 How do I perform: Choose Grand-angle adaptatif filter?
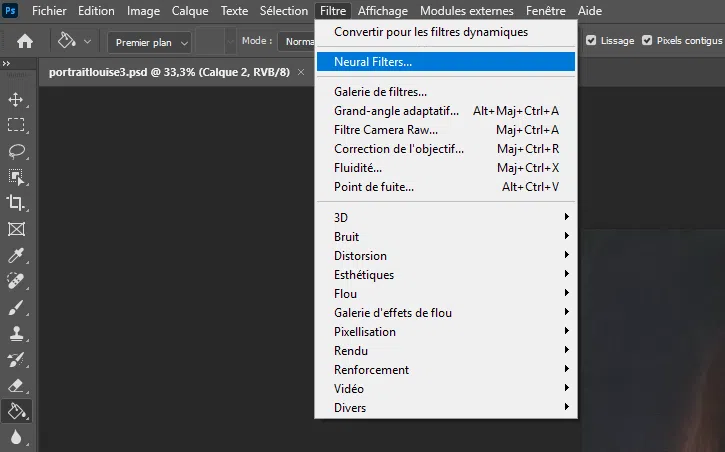pyautogui.click(x=446, y=110)
